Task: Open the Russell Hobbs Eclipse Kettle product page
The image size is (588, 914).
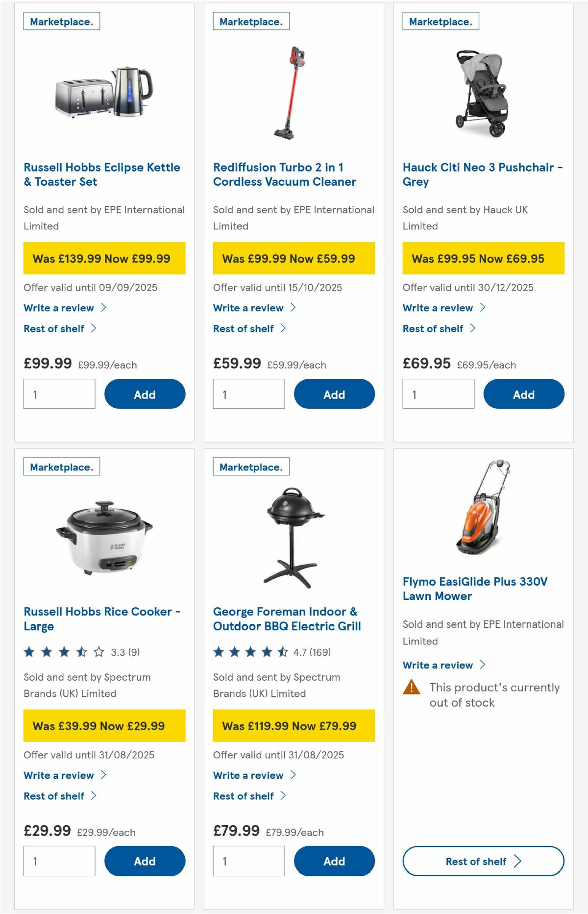Action: [101, 174]
